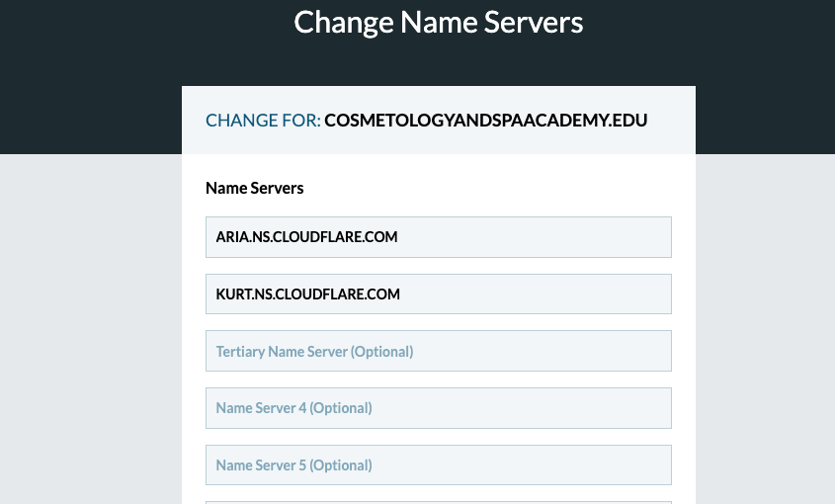
Task: Click the CHANGE FOR: label
Action: coord(263,121)
